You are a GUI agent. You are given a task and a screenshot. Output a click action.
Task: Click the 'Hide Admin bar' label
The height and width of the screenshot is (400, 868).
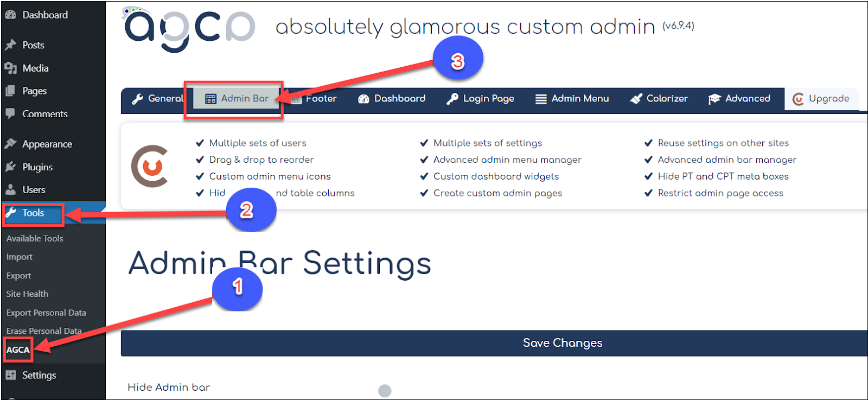point(169,387)
